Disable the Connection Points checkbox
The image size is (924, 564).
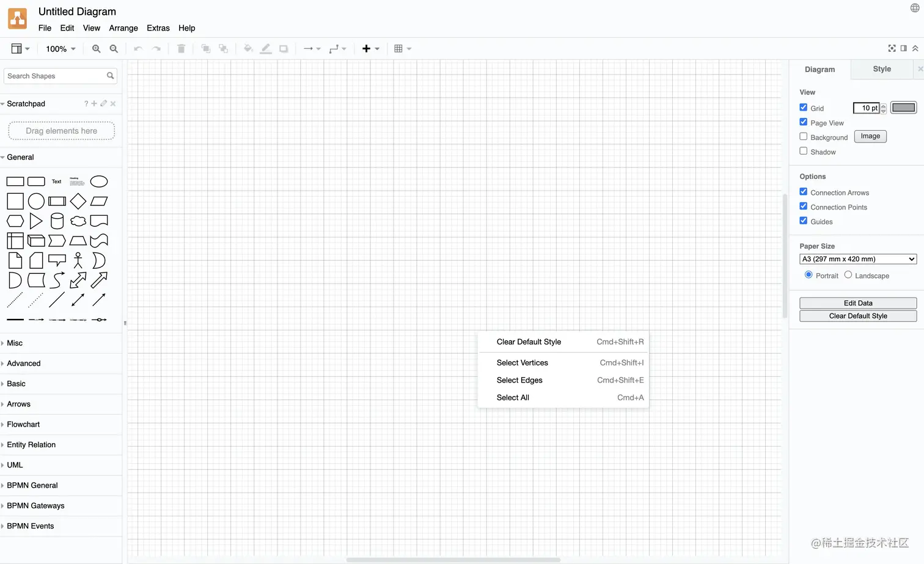[804, 207]
